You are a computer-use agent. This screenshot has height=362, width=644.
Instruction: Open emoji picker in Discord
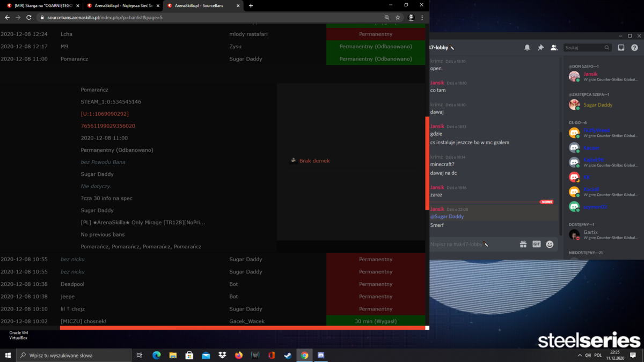[x=550, y=244]
